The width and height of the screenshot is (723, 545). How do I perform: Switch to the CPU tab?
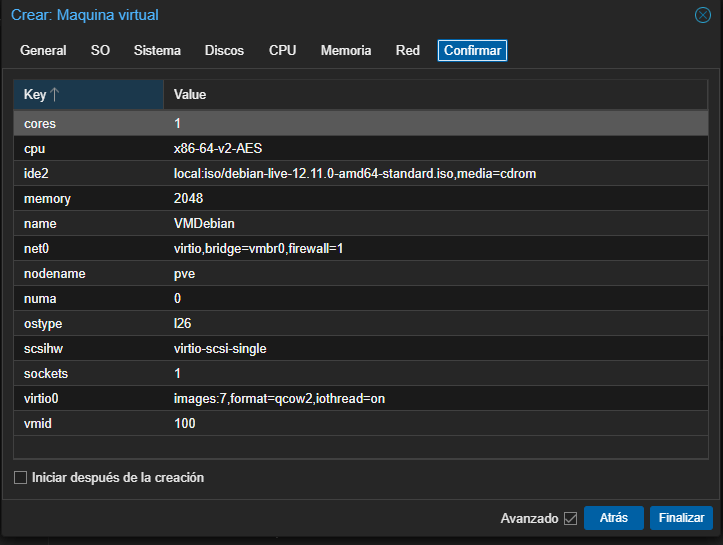pyautogui.click(x=282, y=50)
